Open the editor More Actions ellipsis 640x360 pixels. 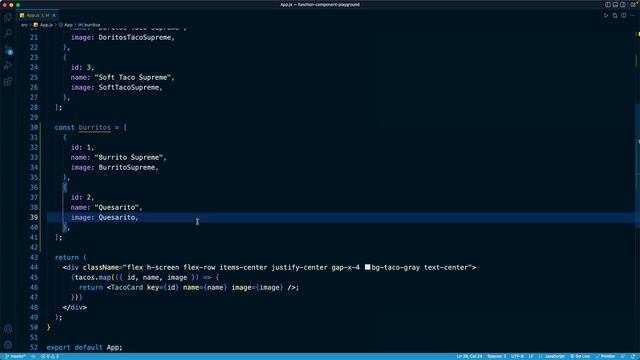[x=632, y=16]
